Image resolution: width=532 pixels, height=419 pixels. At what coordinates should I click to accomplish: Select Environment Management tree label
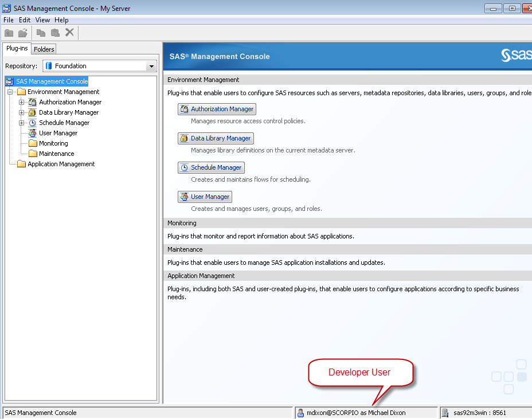pos(64,92)
